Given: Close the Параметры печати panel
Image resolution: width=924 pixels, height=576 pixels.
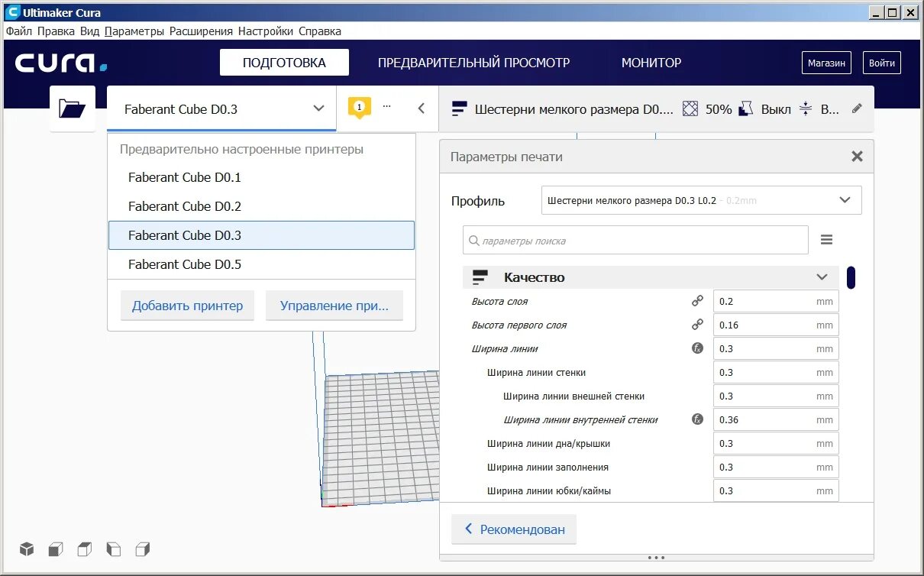Looking at the screenshot, I should coord(857,157).
